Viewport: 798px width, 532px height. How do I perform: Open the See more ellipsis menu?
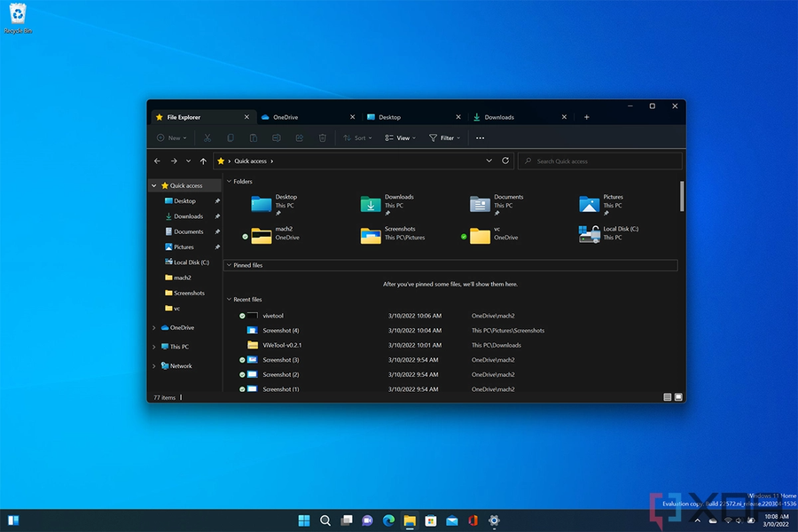point(480,138)
